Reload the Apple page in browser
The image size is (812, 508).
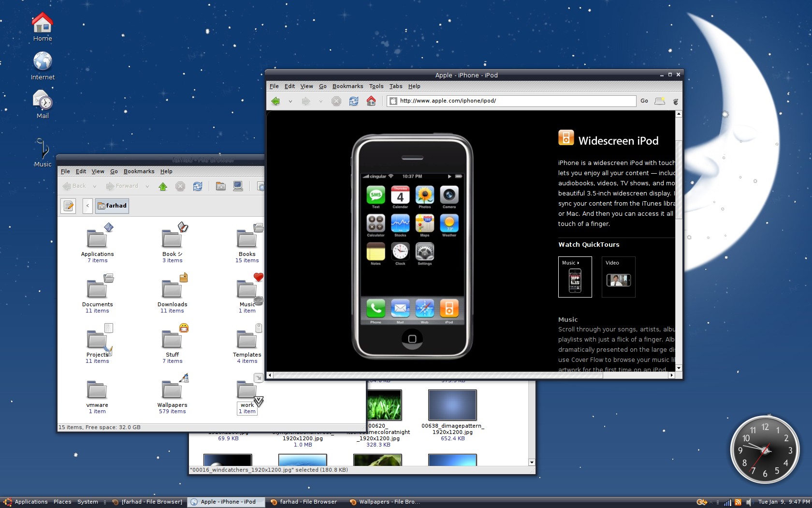354,101
